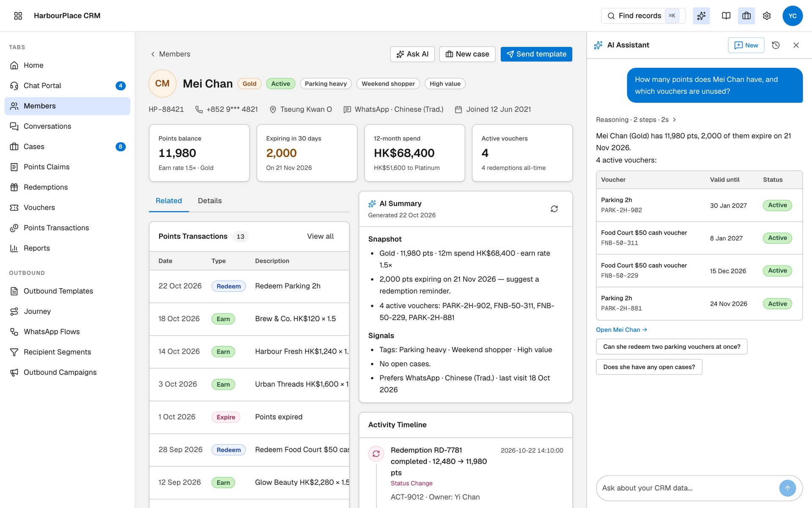
Task: Open the knowledge book icon in top bar
Action: click(726, 16)
